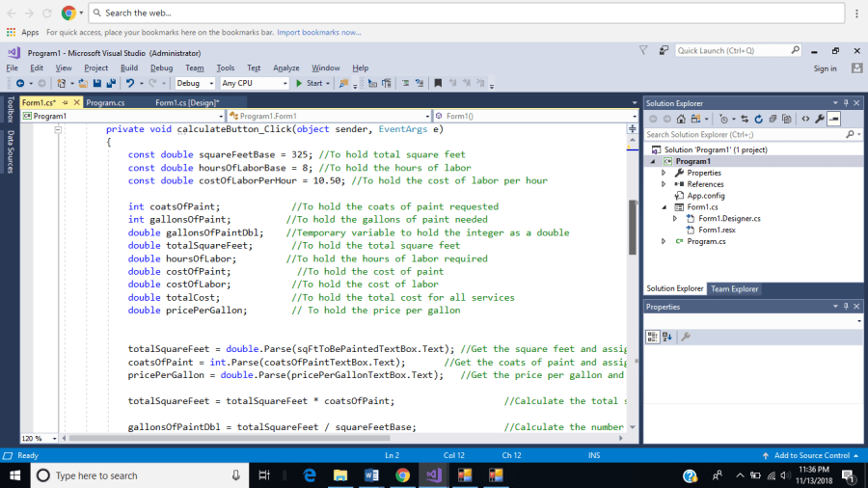This screenshot has height=488, width=868.
Task: Click the Solution Explorer Pending Changes Filter icon
Action: 723,119
